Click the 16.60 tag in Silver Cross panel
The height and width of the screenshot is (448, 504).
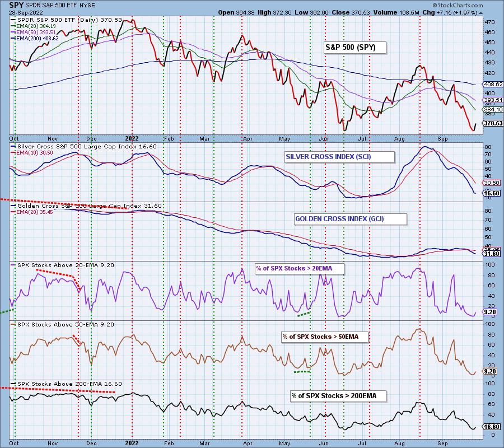[x=492, y=193]
